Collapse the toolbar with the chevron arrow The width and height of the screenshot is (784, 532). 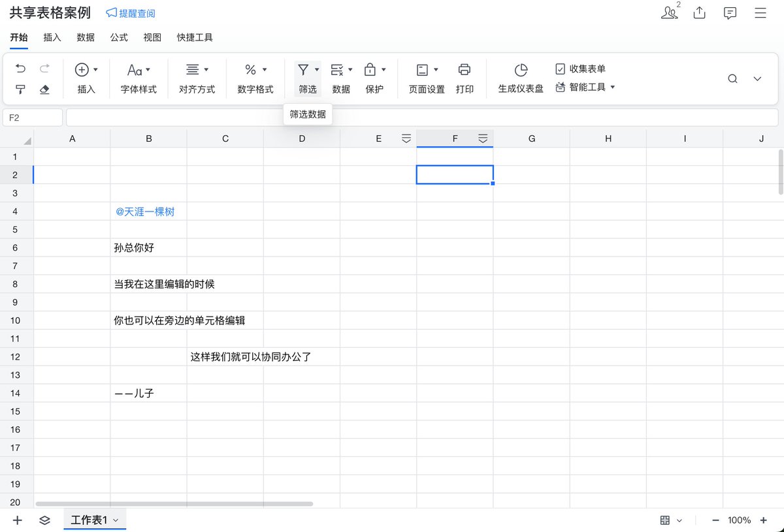pos(757,77)
